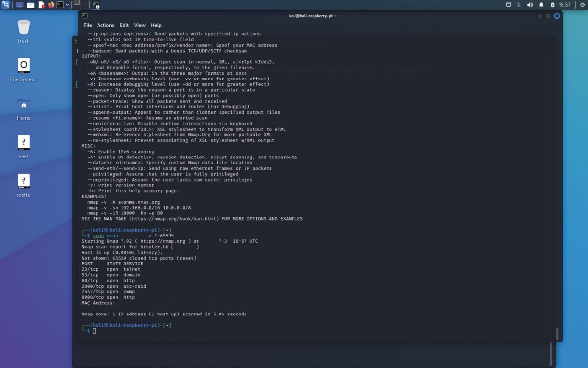Screen dimensions: 588x368
Task: Click 'Not shown: 65529 closed tcp ports' line
Action: tap(139, 258)
